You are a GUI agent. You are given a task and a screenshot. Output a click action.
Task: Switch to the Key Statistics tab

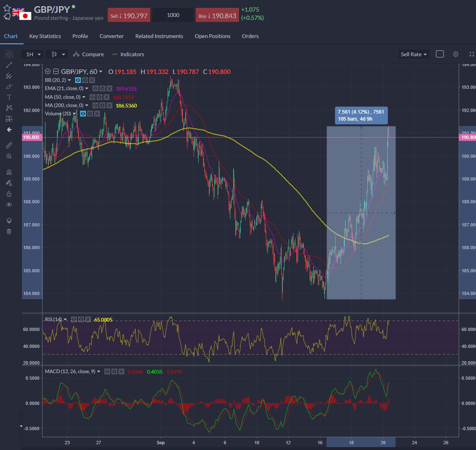coord(45,36)
